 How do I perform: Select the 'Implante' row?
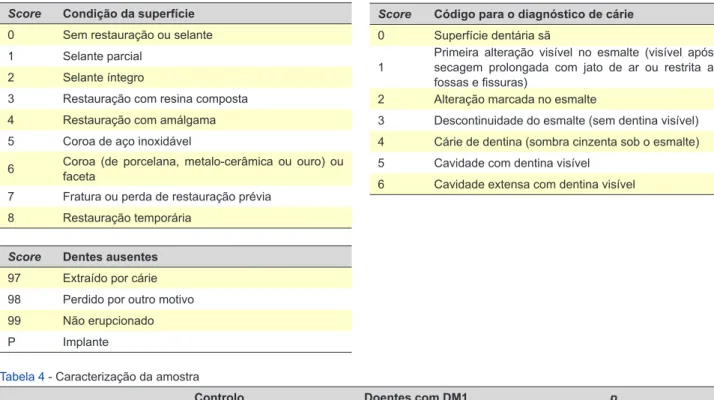(x=176, y=342)
